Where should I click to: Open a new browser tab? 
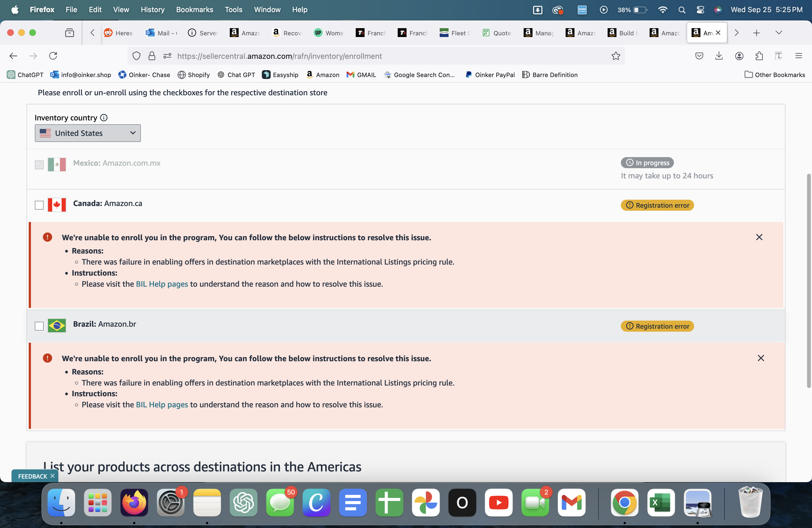[756, 33]
